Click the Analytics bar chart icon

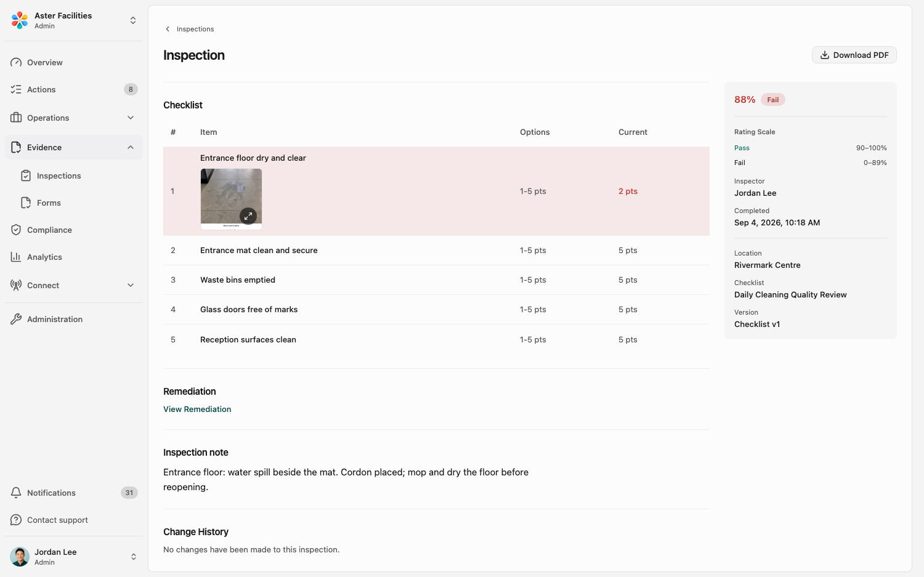16,257
